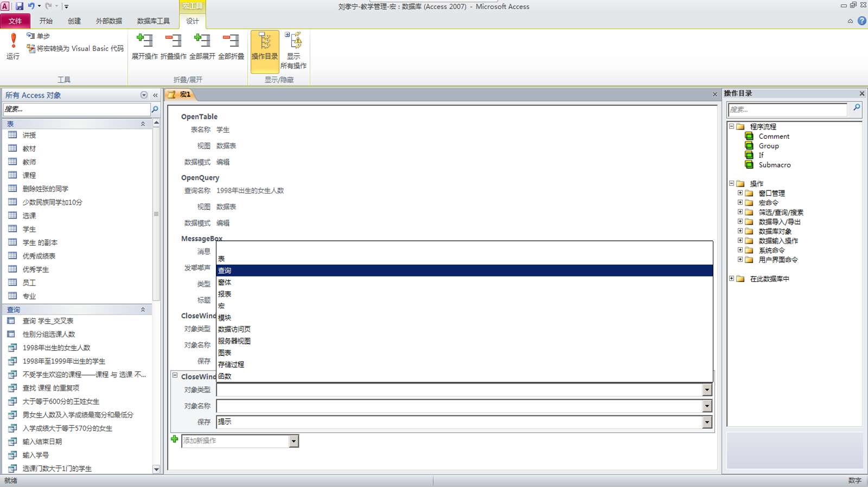Click the green plus add action icon
The image size is (868, 487).
pyautogui.click(x=174, y=440)
